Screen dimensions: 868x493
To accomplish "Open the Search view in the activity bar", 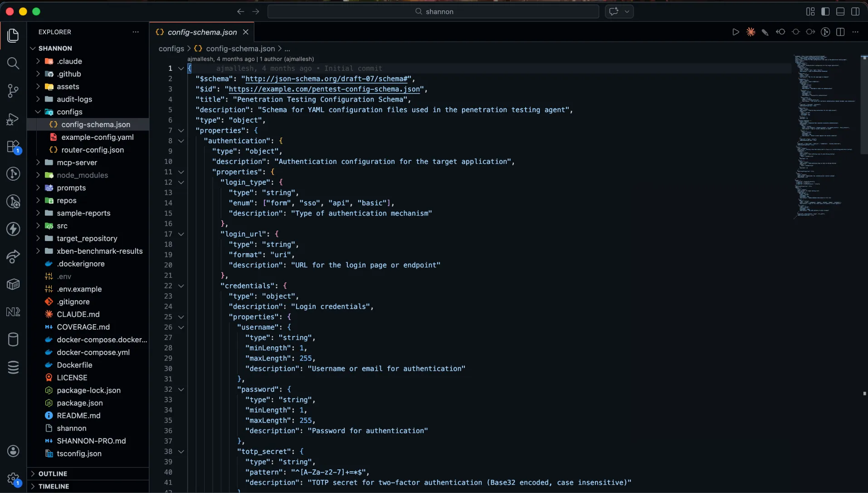I will coord(13,64).
